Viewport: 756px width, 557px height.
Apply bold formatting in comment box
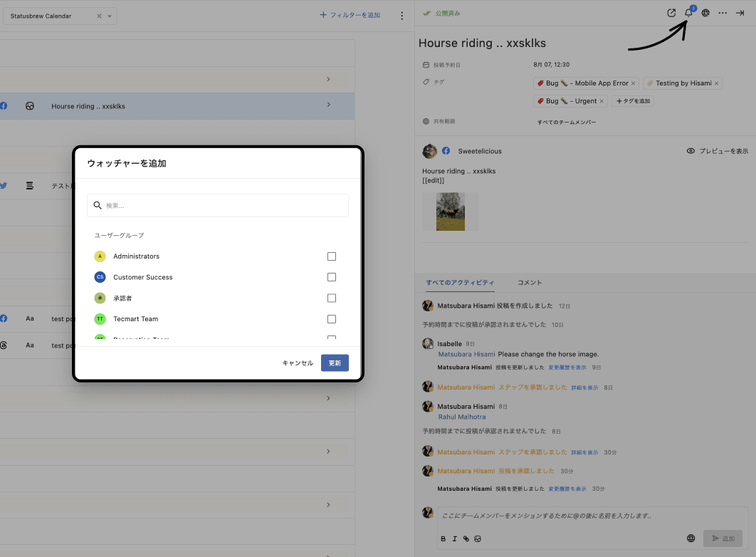(x=443, y=539)
